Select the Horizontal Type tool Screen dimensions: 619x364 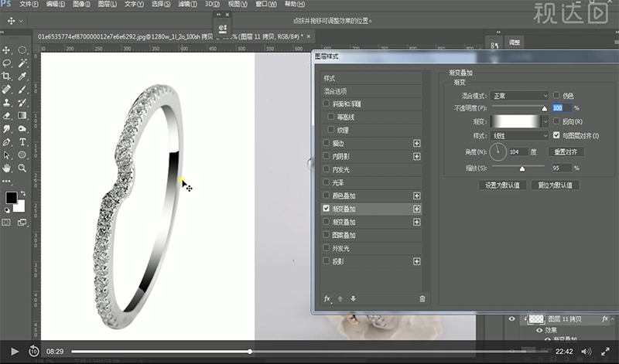(x=22, y=142)
